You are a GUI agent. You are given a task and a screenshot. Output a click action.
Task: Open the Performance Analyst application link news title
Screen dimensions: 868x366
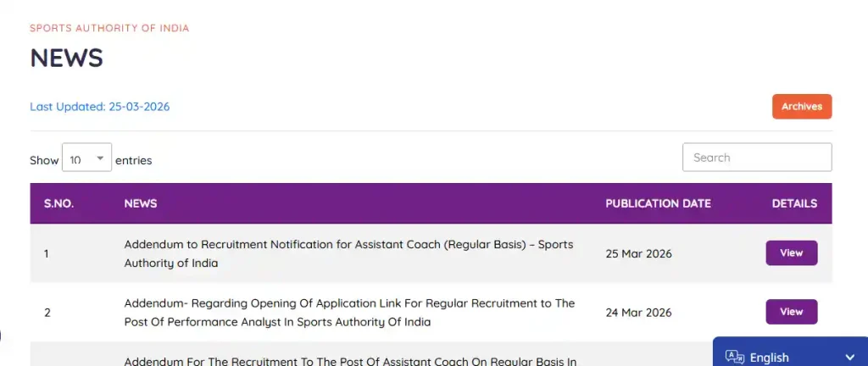tap(349, 312)
